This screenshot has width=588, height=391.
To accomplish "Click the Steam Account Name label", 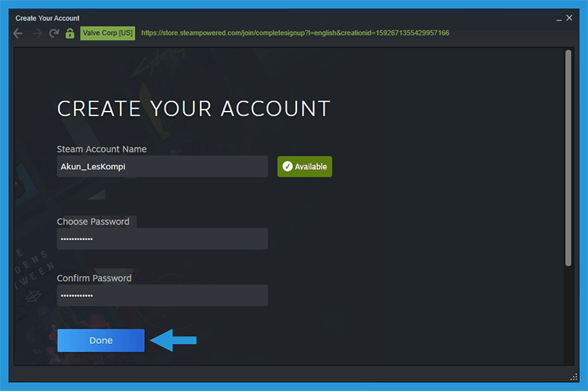I will (x=102, y=149).
